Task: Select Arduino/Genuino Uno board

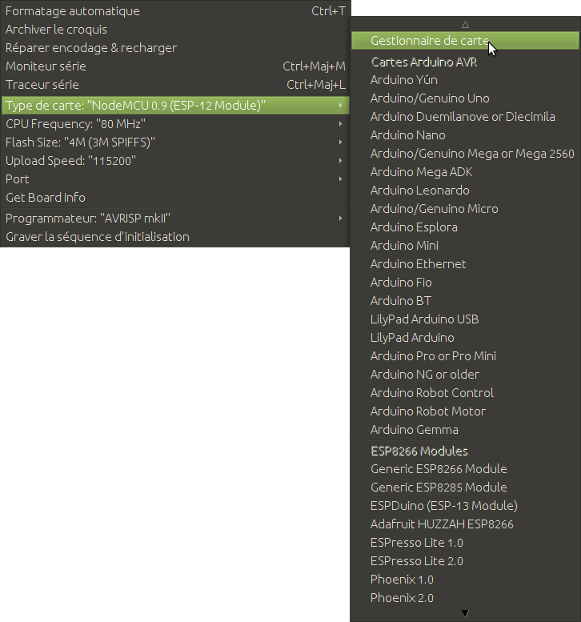Action: coord(465,98)
